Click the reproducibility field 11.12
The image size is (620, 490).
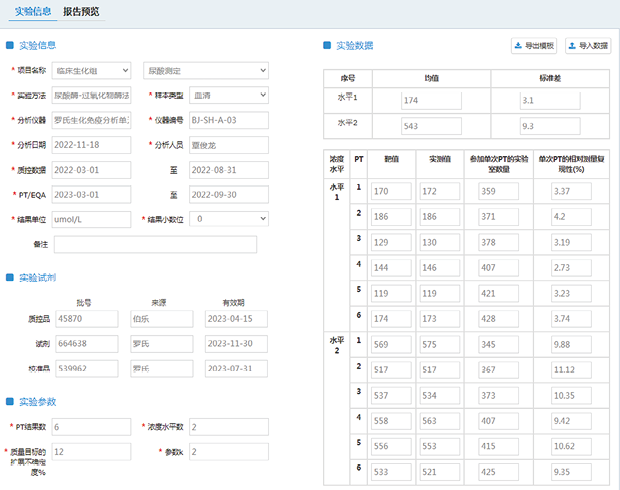[x=571, y=370]
